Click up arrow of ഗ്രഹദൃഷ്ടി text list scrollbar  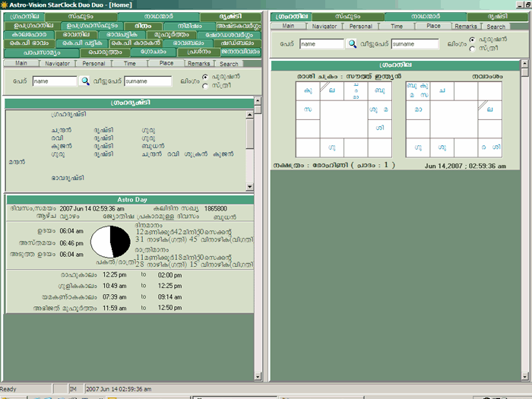click(x=250, y=114)
